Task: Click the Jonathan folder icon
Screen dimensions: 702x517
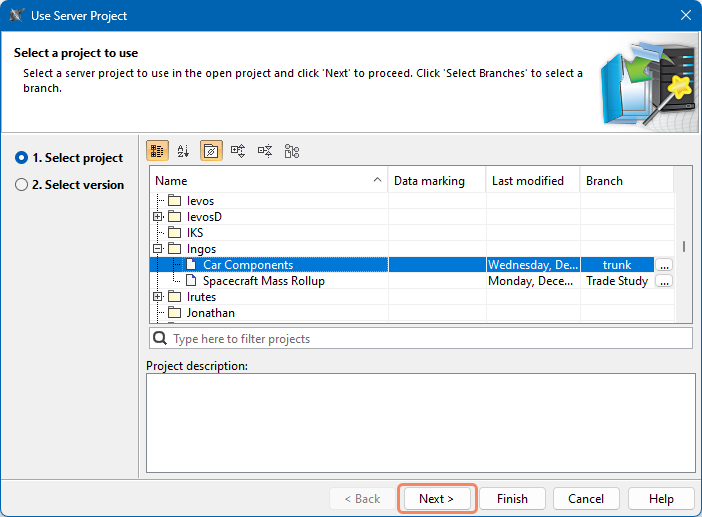Action: 175,312
